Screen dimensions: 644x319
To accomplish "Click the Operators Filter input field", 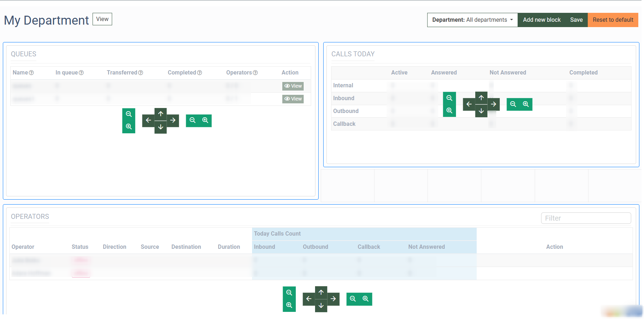I will click(586, 218).
